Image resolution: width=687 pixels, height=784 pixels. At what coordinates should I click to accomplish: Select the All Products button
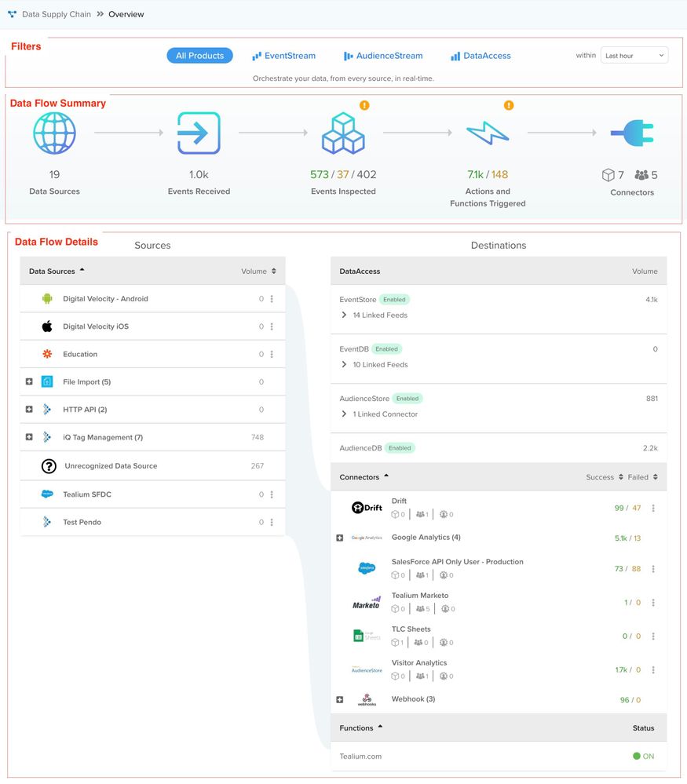(x=199, y=56)
